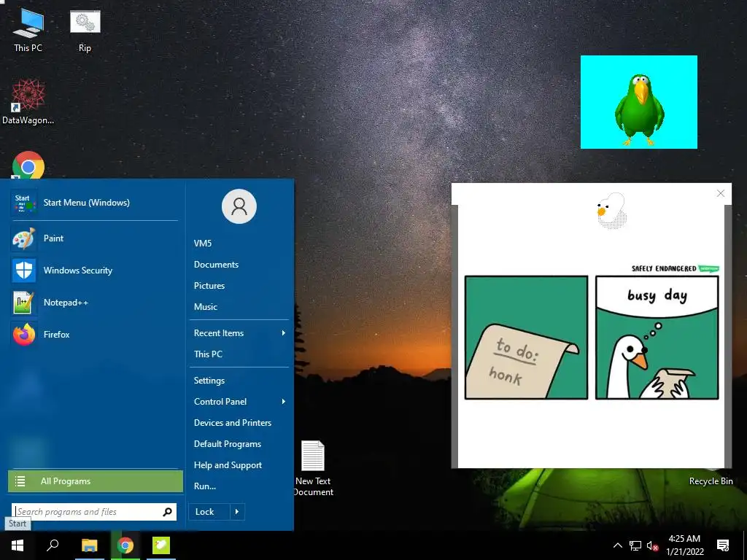
Task: Open File Explorer from taskbar
Action: coord(89,545)
